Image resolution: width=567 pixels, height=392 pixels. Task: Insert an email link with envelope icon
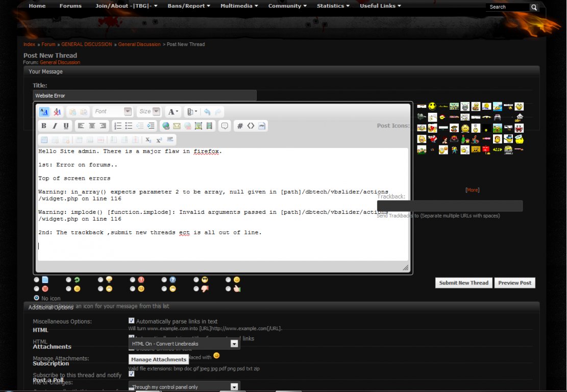coord(177,126)
